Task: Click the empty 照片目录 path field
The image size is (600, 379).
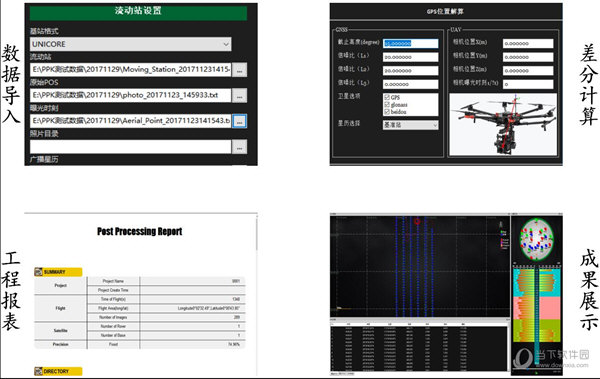Action: pyautogui.click(x=130, y=147)
